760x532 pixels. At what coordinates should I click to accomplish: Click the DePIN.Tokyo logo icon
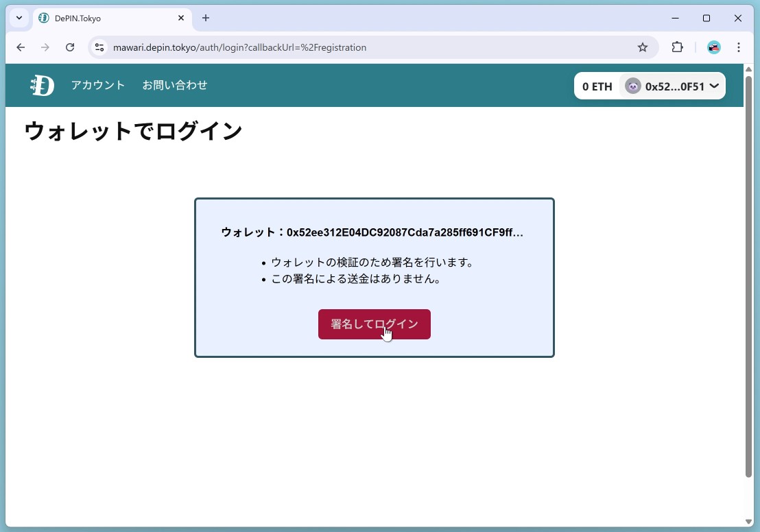(x=42, y=86)
